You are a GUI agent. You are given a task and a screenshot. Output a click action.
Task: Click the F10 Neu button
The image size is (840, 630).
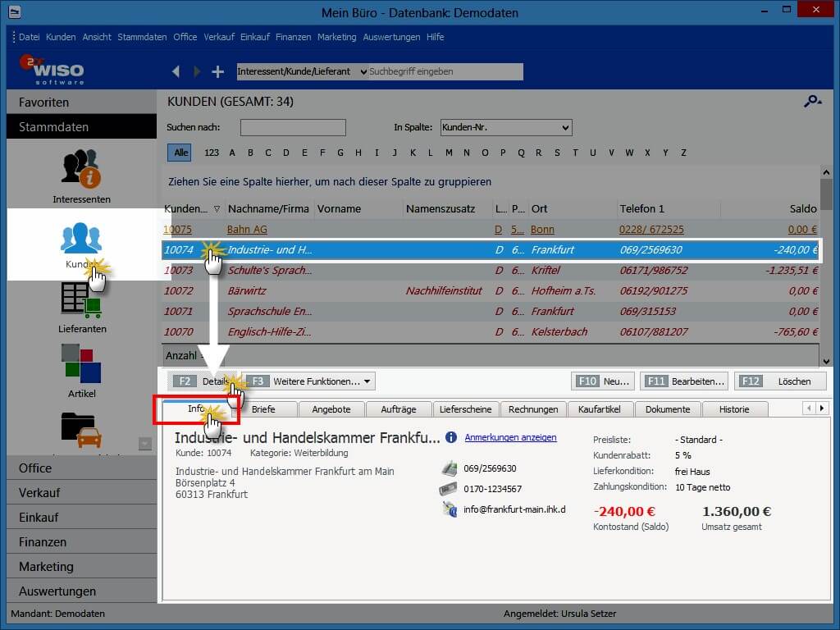(x=603, y=381)
